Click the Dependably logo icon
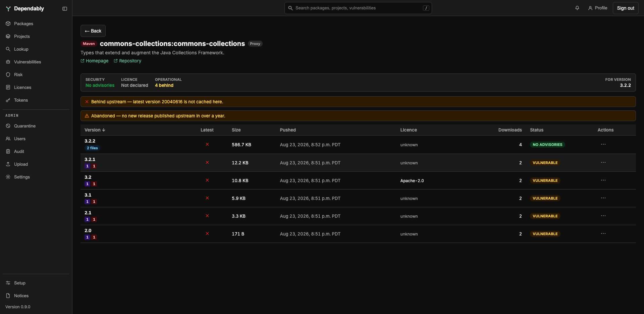This screenshot has width=644, height=314. click(8, 9)
